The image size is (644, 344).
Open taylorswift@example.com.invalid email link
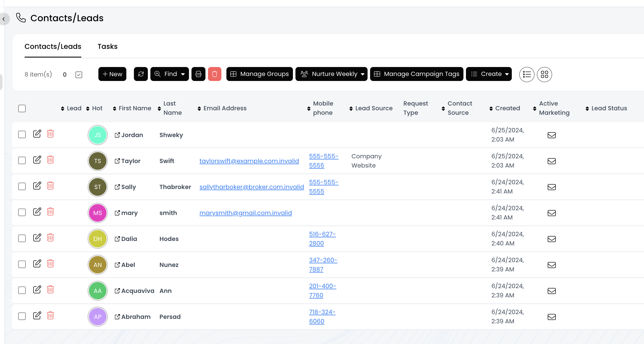249,161
